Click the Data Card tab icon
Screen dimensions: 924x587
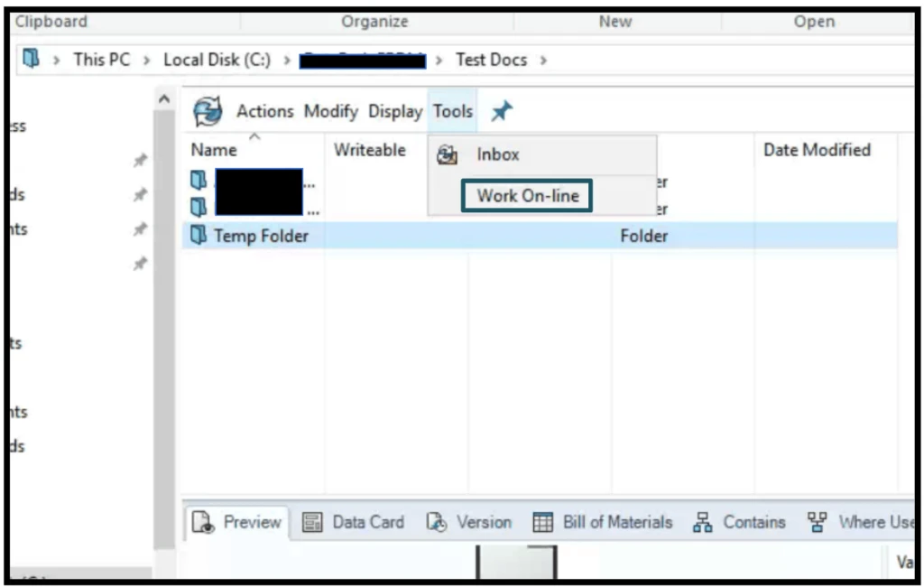click(x=312, y=522)
